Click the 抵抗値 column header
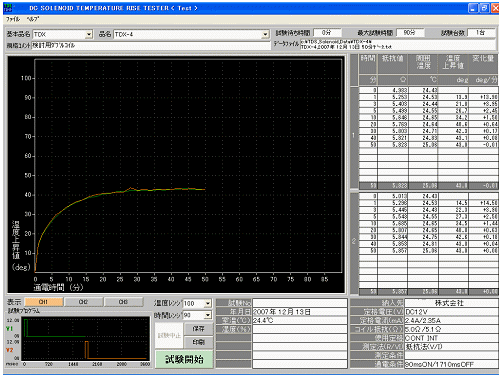Viewport: 499px width, 378px height. [393, 63]
